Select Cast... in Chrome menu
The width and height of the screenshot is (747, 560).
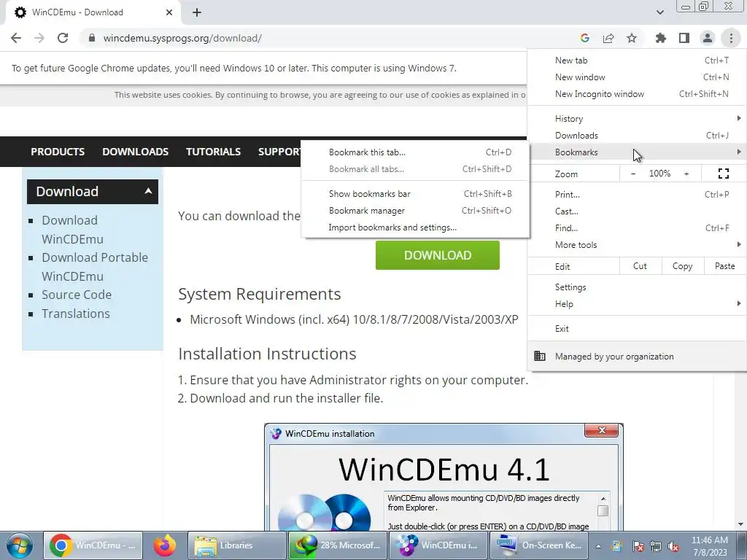637,211
